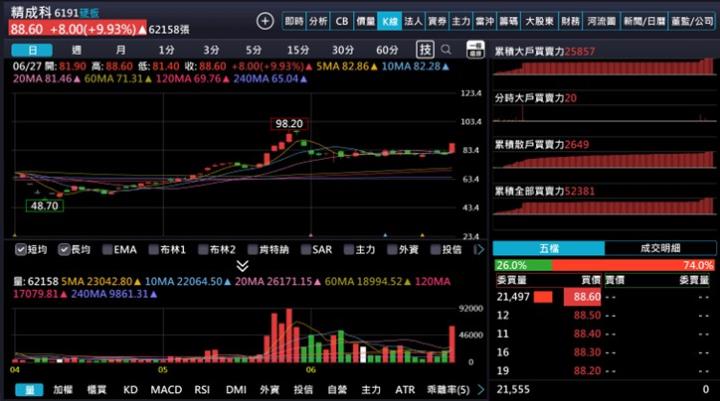Open the 財務 top tab
This screenshot has width=720, height=401.
[570, 21]
